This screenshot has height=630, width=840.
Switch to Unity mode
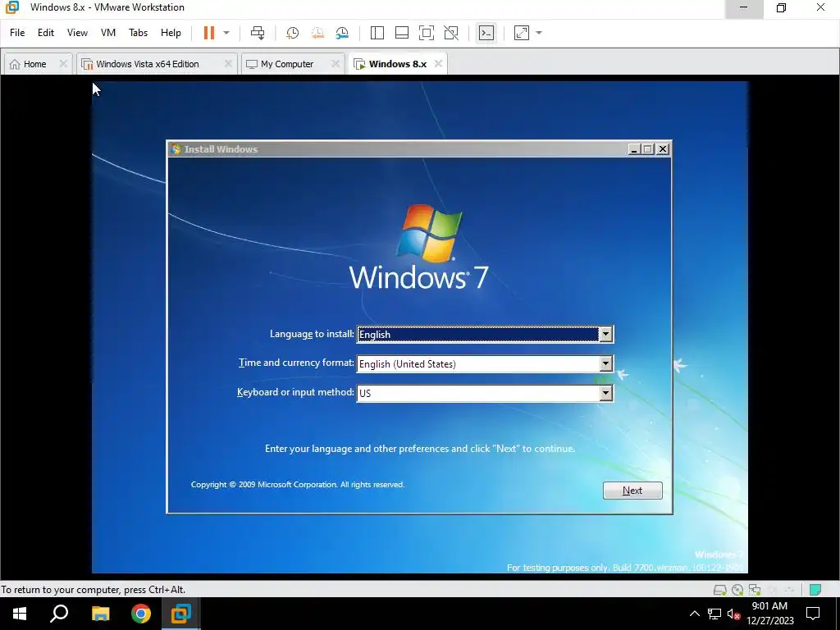coord(452,33)
